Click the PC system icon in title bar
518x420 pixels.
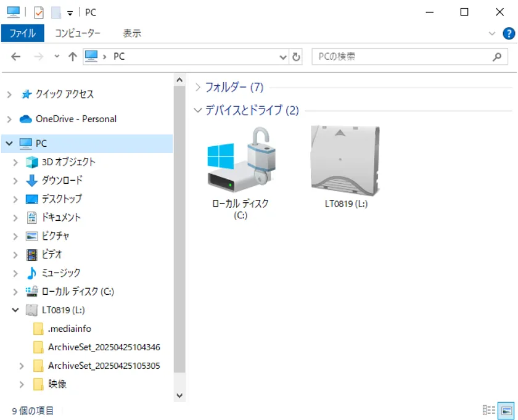click(x=14, y=12)
